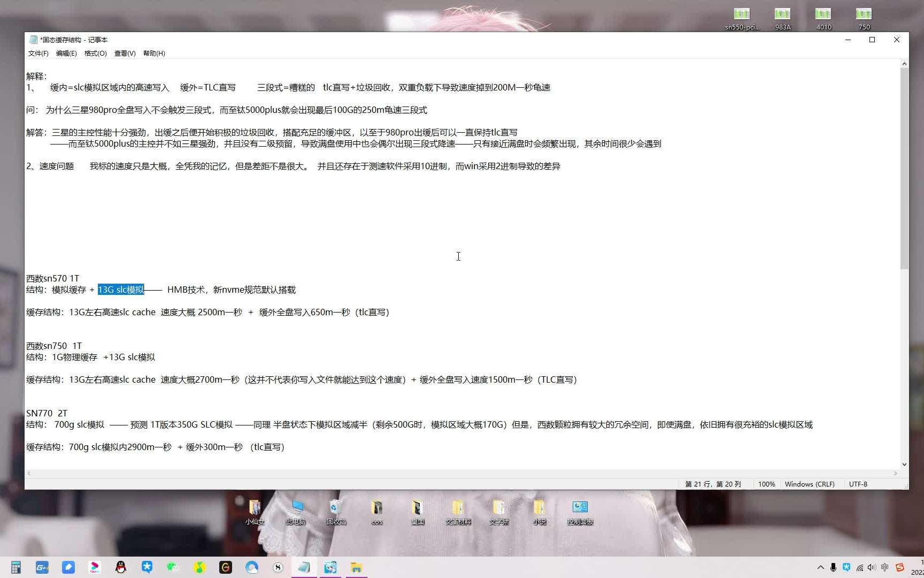924x578 pixels.
Task: Click the '解释:' line at top
Action: click(36, 76)
